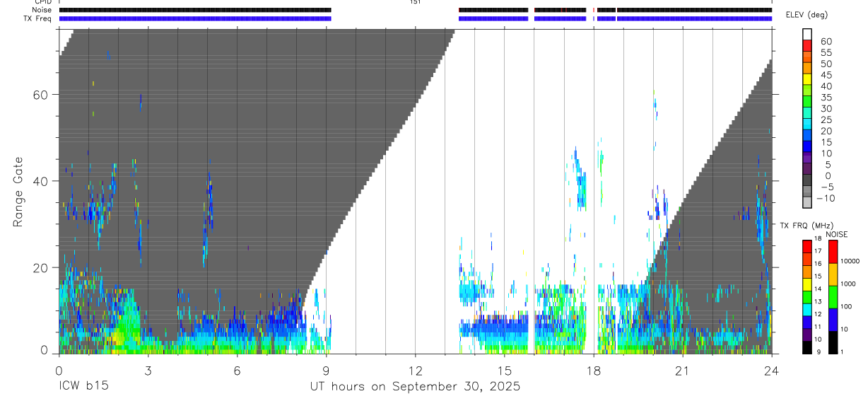Click the '35' value on ELEV scale

[x=826, y=98]
